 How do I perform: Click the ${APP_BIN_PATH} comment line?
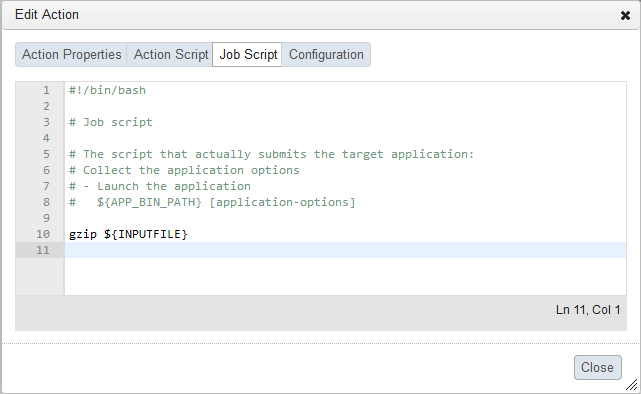click(x=212, y=202)
